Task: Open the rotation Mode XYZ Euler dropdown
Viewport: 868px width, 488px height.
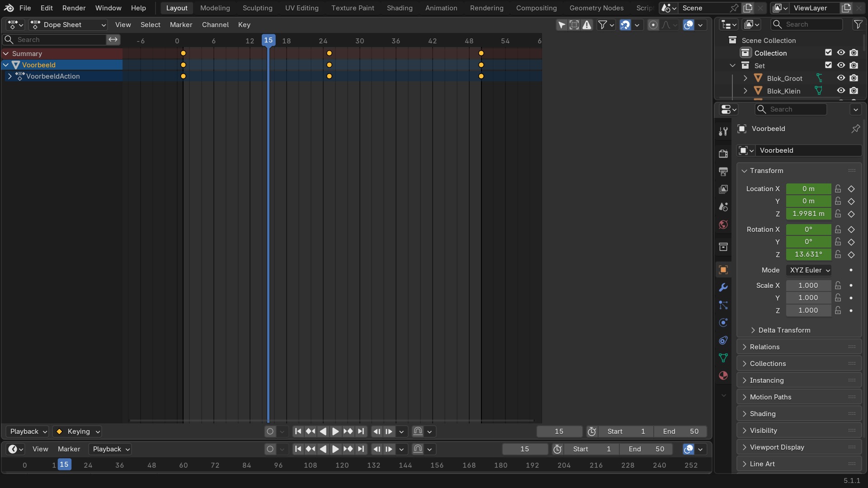Action: (809, 270)
